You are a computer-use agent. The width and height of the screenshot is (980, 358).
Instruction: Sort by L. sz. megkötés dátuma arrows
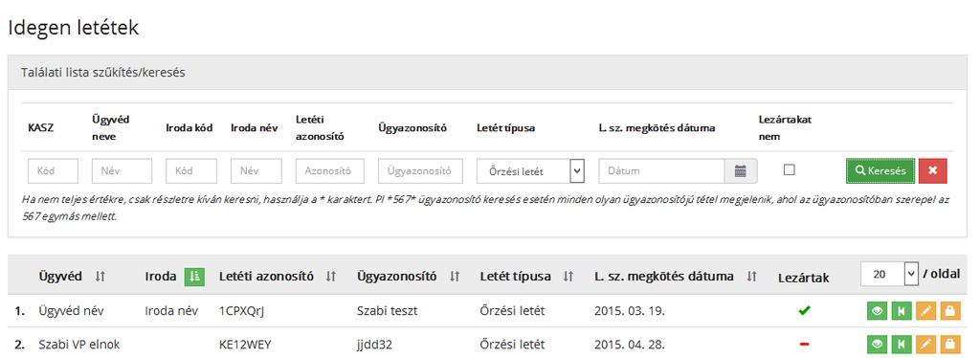click(x=752, y=277)
